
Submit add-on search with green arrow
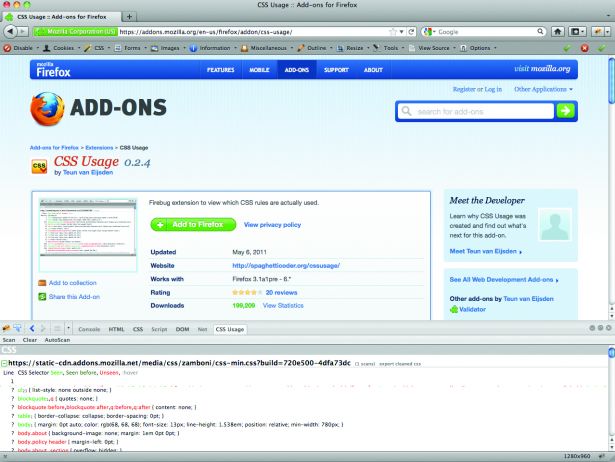coord(565,111)
